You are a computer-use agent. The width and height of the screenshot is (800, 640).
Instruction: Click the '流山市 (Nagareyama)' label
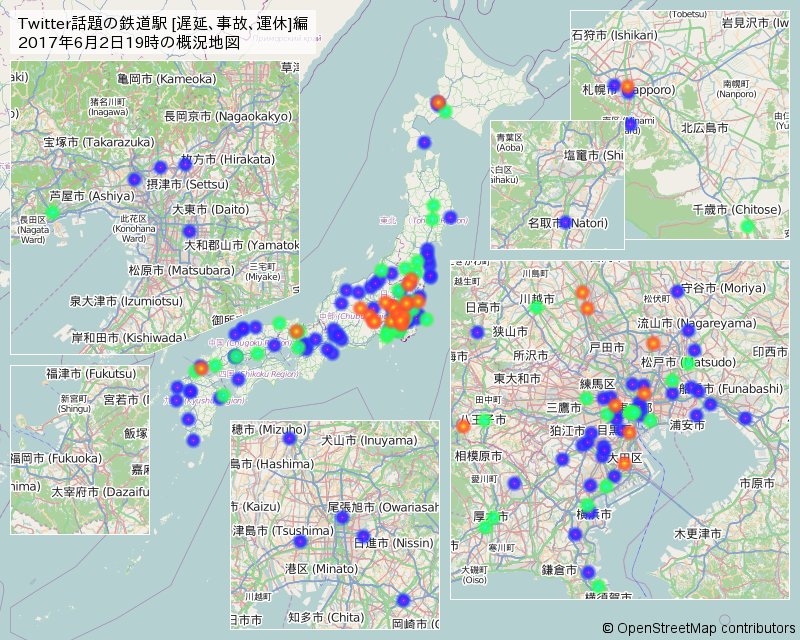[697, 323]
